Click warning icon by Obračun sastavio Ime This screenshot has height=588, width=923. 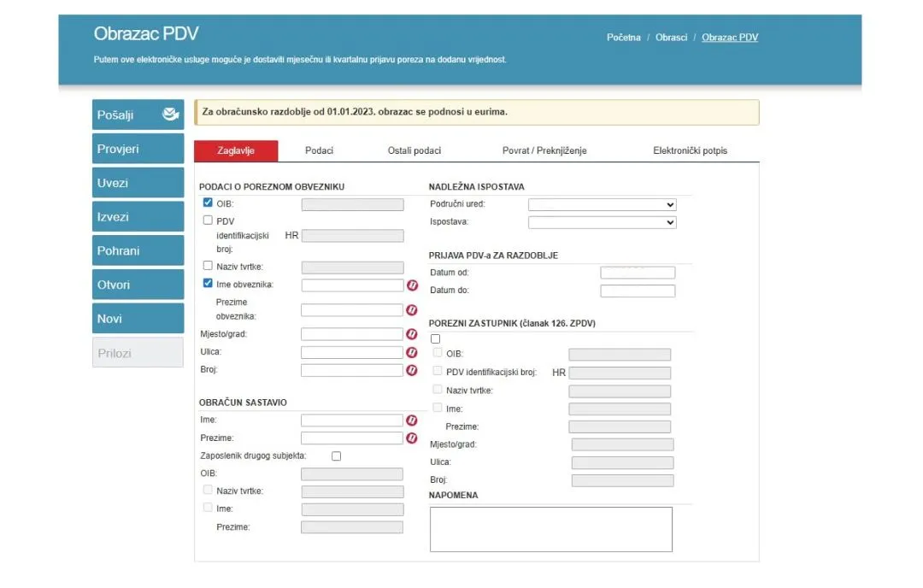(412, 420)
